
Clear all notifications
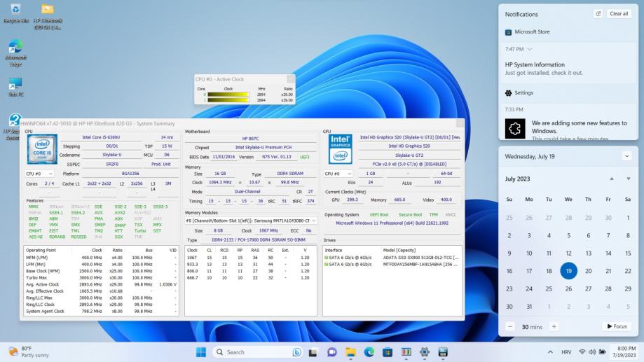[619, 14]
